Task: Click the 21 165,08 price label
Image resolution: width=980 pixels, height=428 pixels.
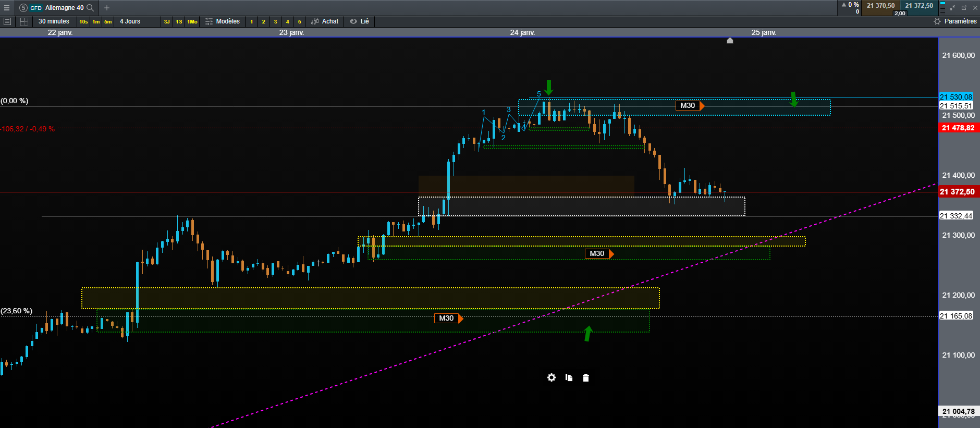Action: coord(956,316)
